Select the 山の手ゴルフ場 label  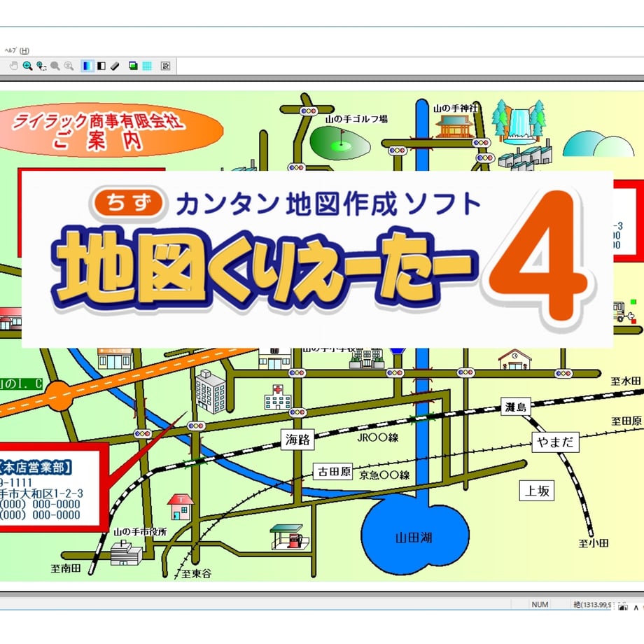tap(356, 119)
